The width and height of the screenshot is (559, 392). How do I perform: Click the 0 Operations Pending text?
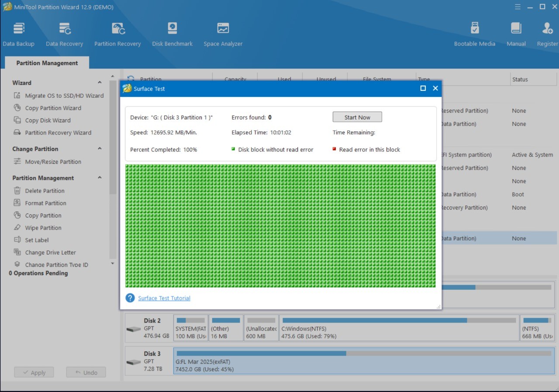(x=38, y=273)
